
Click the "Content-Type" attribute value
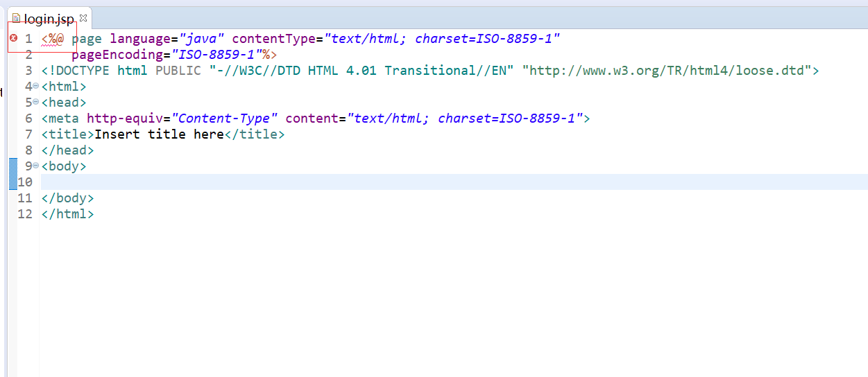coord(224,119)
